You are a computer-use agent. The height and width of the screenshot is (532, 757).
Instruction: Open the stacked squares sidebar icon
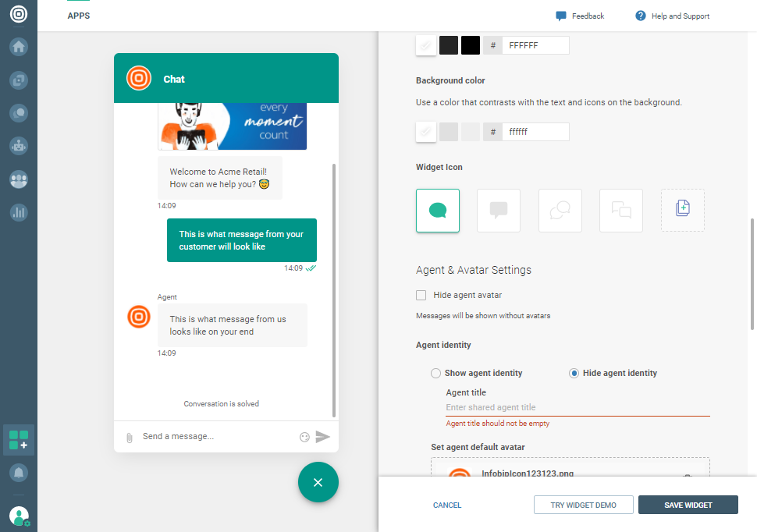click(19, 80)
